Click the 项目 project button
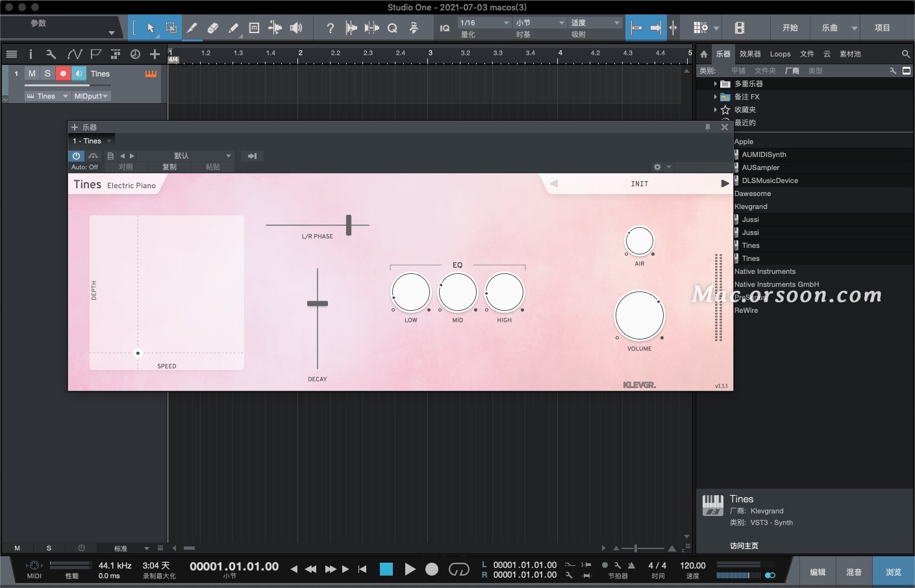This screenshot has width=915, height=588. pos(882,28)
